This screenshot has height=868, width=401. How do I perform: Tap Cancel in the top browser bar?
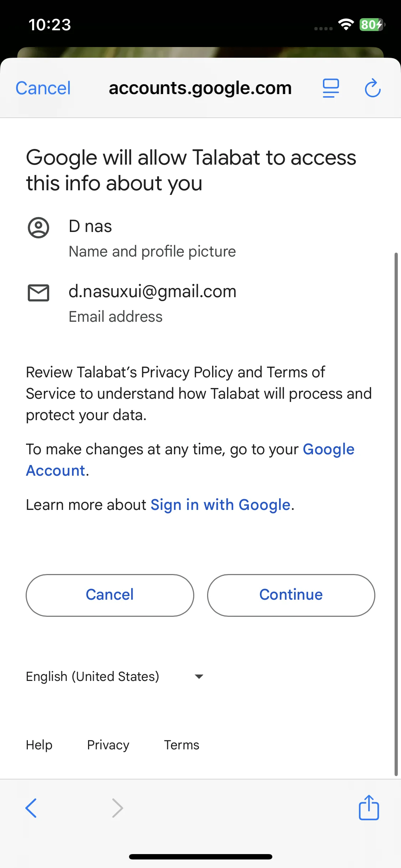[43, 88]
